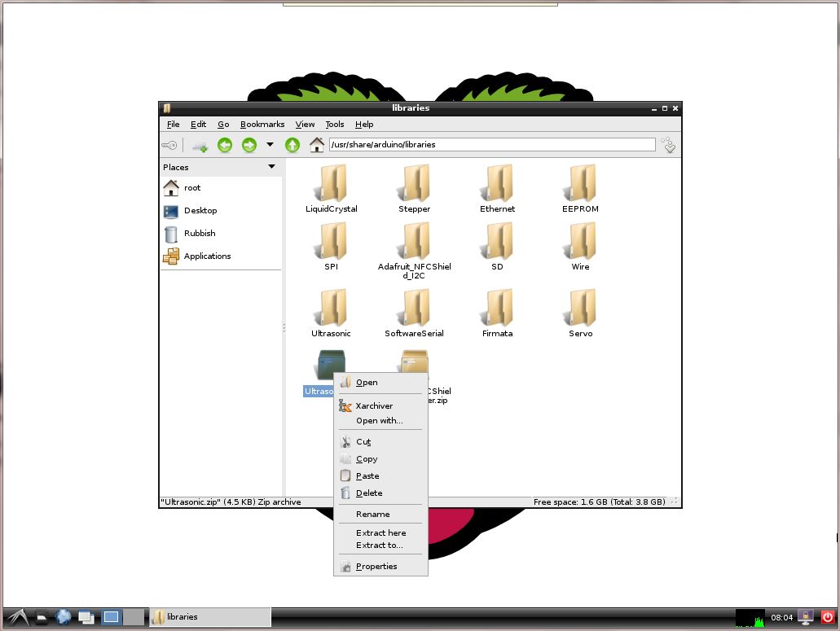The height and width of the screenshot is (631, 840).
Task: Open the Bookmarks menu
Action: pyautogui.click(x=262, y=125)
